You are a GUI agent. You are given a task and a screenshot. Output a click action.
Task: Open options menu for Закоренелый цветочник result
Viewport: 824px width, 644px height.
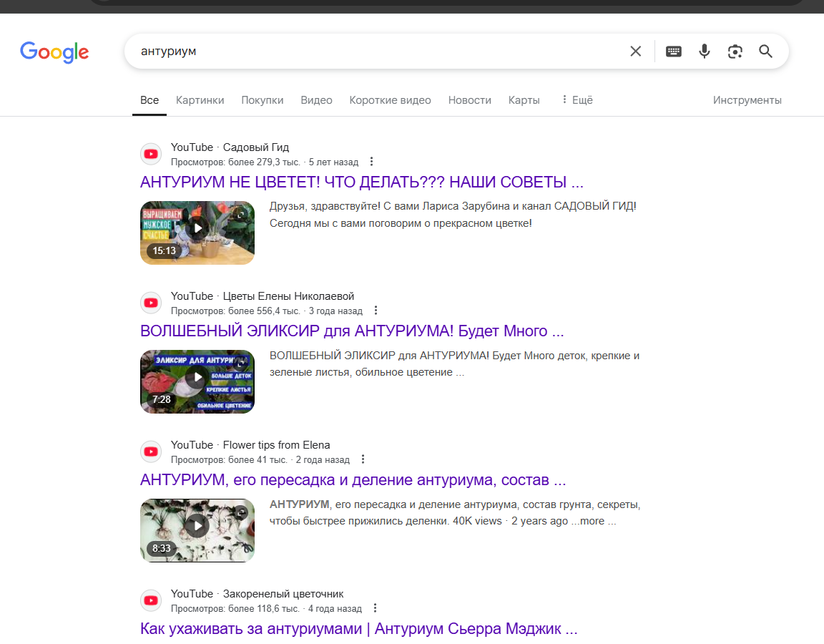[375, 608]
